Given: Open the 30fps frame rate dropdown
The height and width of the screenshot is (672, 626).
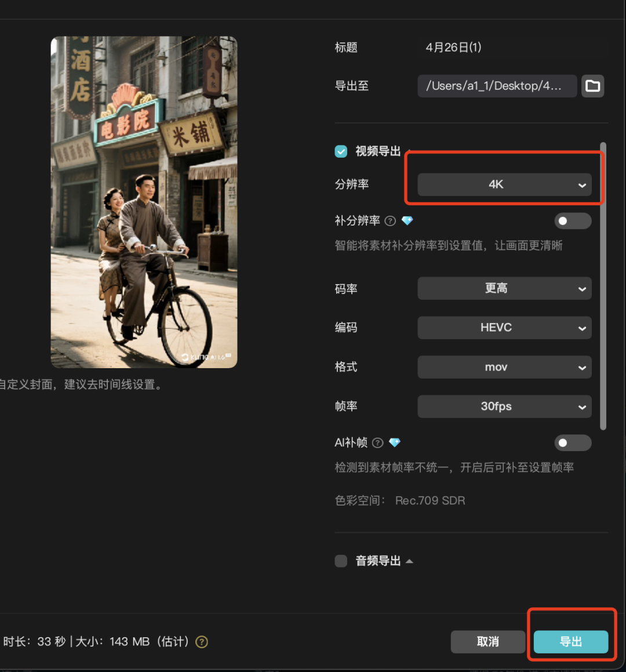Looking at the screenshot, I should [x=504, y=406].
